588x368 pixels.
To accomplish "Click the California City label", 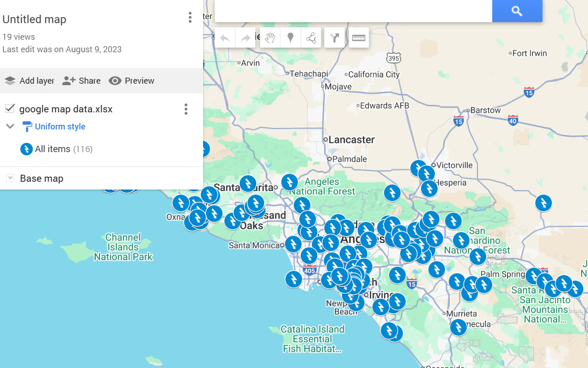I will (374, 74).
